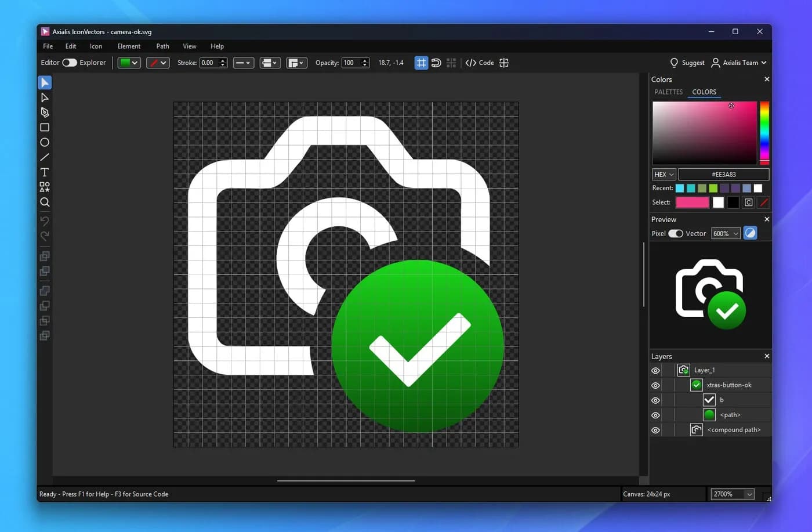Click the Undo arrow in left toolbar
Screen dimensions: 812x532
pos(45,221)
